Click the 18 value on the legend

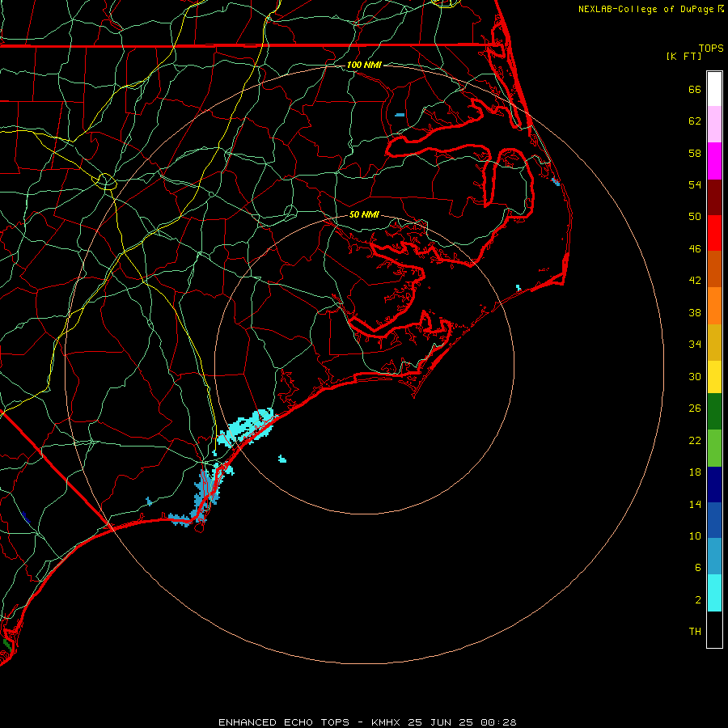(695, 472)
